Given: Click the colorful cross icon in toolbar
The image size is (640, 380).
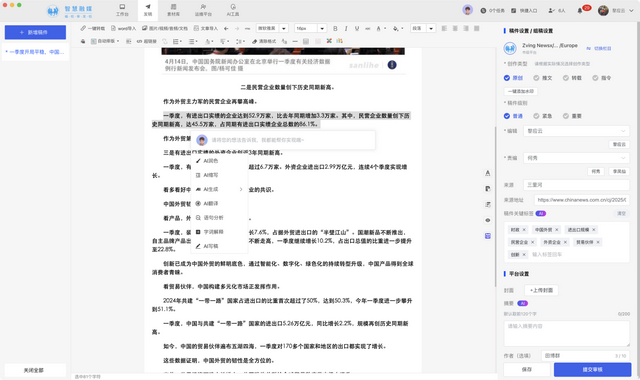Looking at the screenshot, I should [x=329, y=41].
